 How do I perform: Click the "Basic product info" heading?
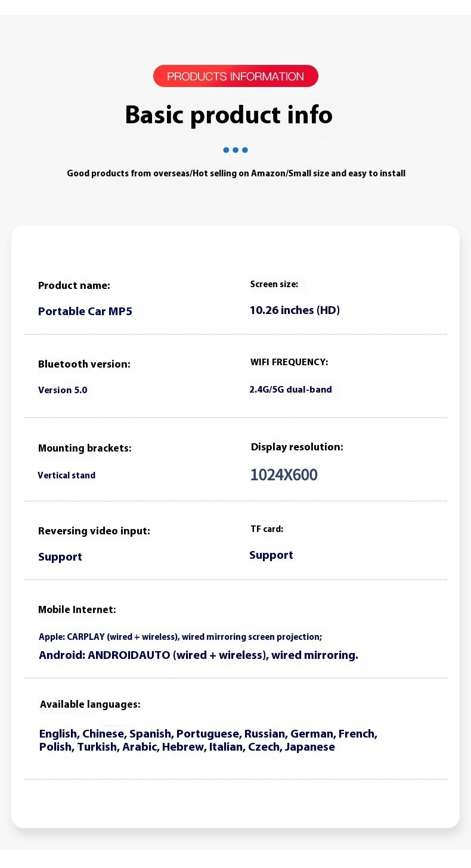click(x=229, y=114)
